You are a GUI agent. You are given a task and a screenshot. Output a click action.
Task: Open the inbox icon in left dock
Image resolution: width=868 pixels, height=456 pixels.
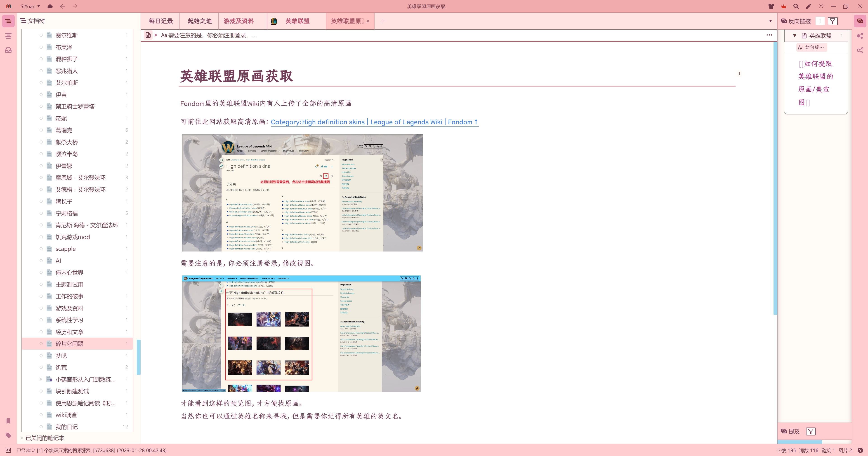[8, 50]
